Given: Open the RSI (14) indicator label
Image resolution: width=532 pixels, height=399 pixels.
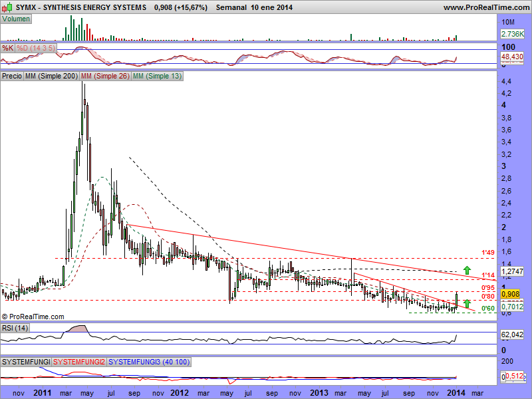Looking at the screenshot, I should point(15,328).
